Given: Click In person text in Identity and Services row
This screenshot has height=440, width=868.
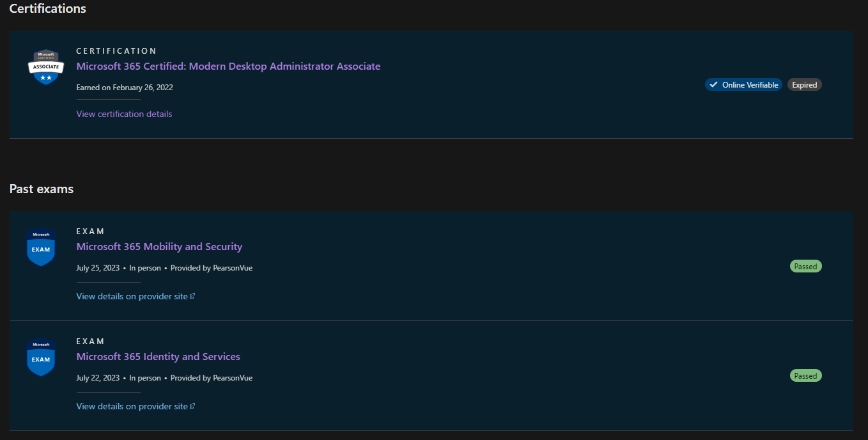Looking at the screenshot, I should click(x=145, y=378).
